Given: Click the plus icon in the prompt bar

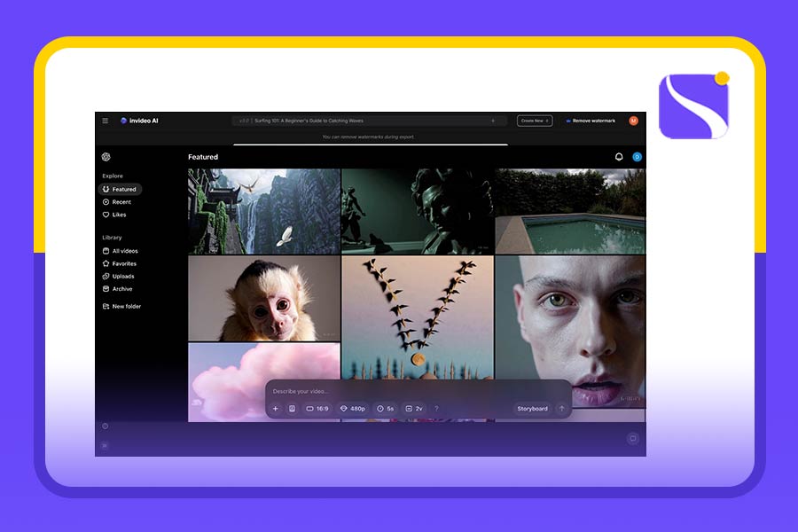Looking at the screenshot, I should point(276,409).
